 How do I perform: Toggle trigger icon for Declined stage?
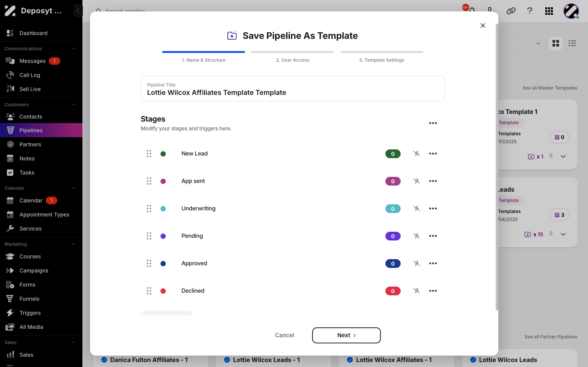tap(417, 291)
